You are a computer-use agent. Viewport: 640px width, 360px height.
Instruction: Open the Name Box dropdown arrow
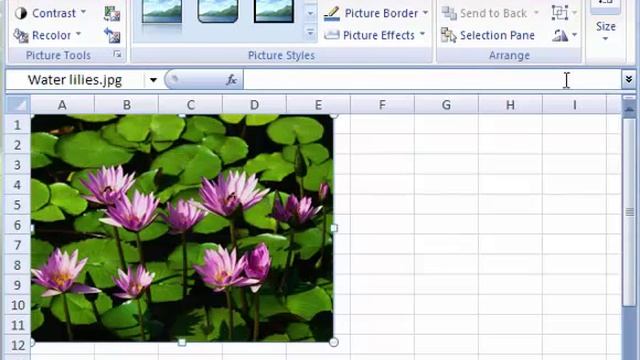[x=153, y=80]
